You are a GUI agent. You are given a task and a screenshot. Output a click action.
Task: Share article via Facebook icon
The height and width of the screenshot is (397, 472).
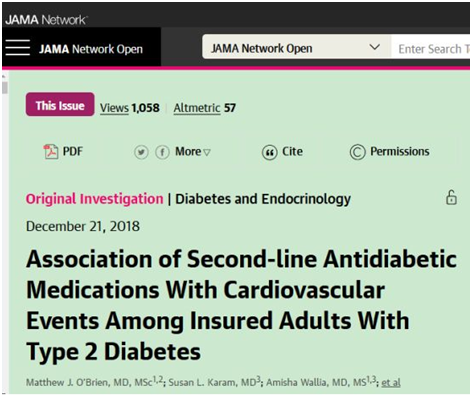(x=162, y=153)
